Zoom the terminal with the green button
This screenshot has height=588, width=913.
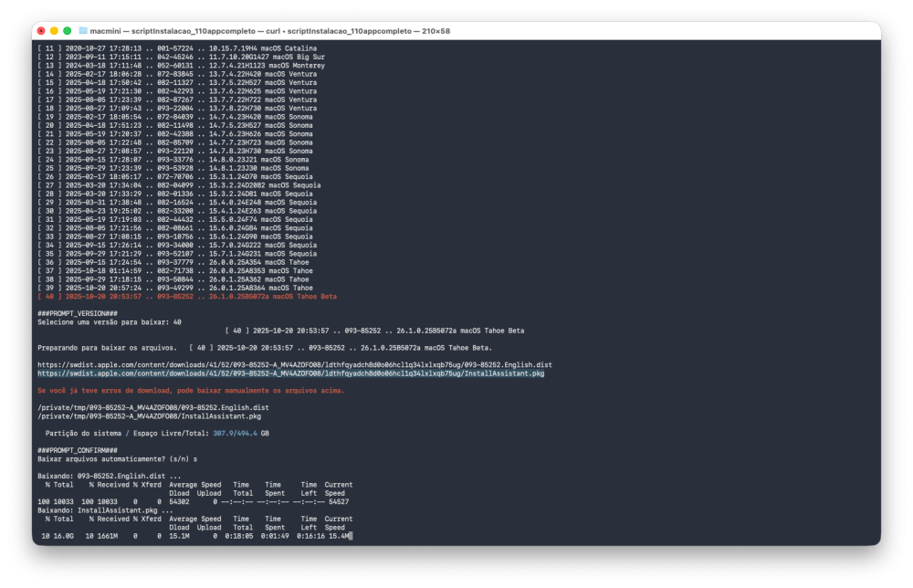[x=67, y=31]
